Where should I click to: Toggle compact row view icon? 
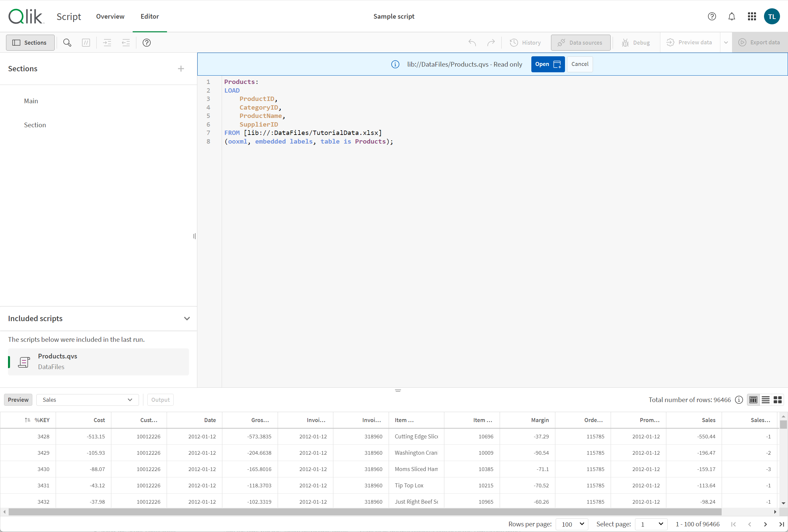(766, 399)
